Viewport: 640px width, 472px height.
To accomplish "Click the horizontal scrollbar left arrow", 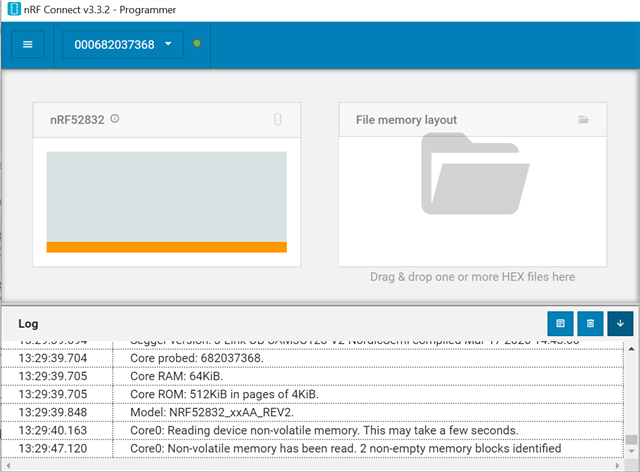I will pos(8,465).
